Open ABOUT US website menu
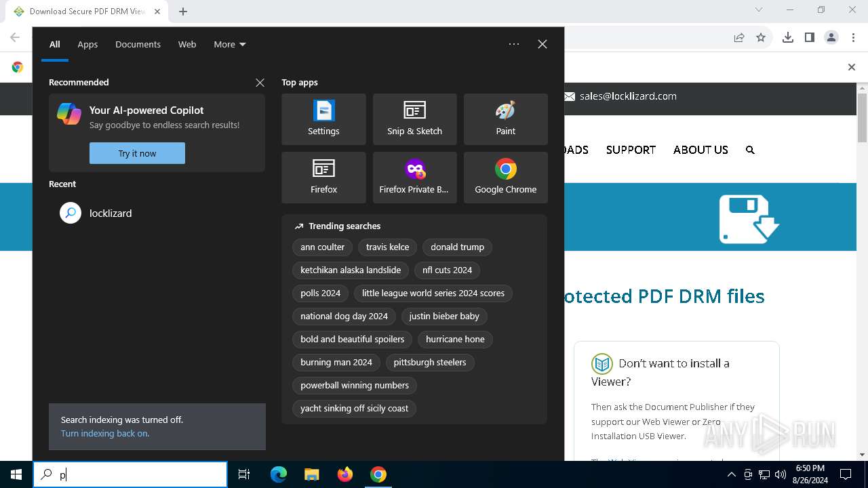The image size is (868, 488). click(x=701, y=150)
